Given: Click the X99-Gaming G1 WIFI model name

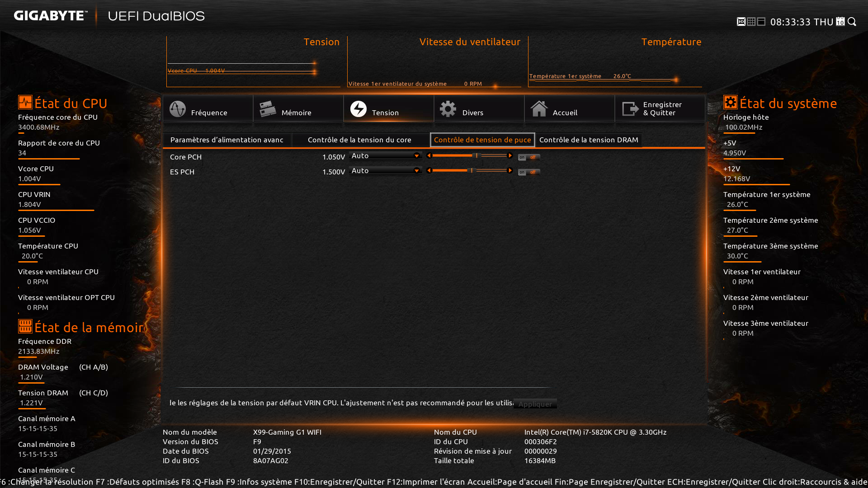Looking at the screenshot, I should (287, 432).
